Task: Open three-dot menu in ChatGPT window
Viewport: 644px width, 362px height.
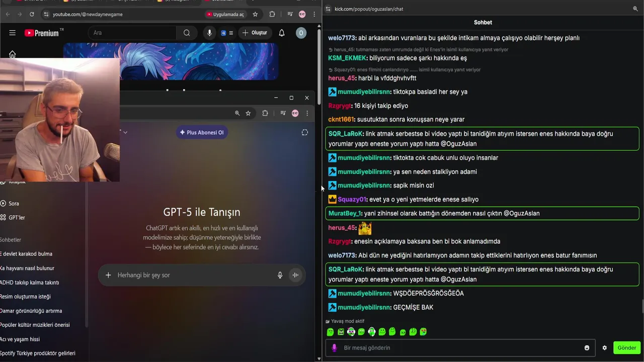Action: [x=307, y=113]
